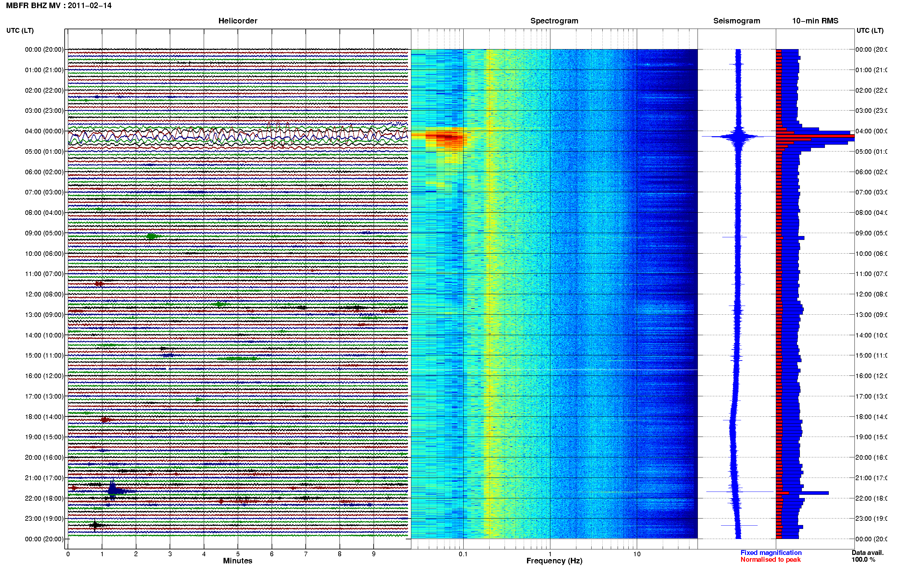Click the large blue seismic event near 21:40 helicorder
This screenshot has height=578, width=924.
point(113,490)
